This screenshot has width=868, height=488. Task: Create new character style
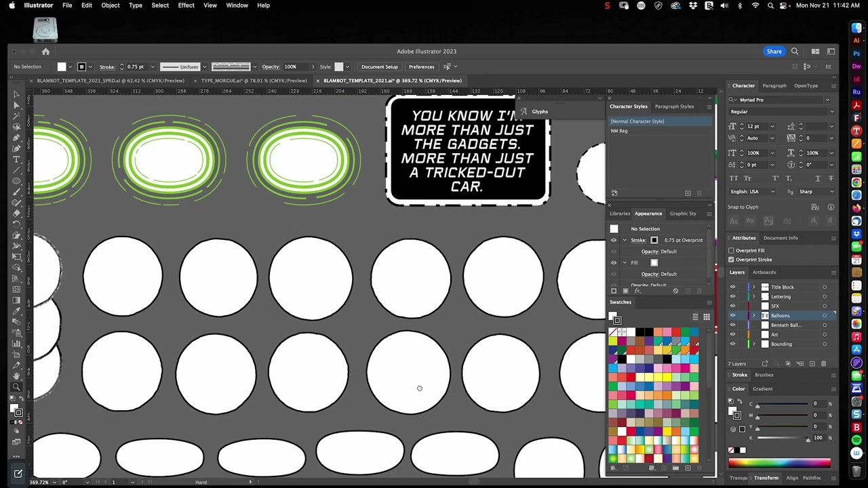coord(688,193)
